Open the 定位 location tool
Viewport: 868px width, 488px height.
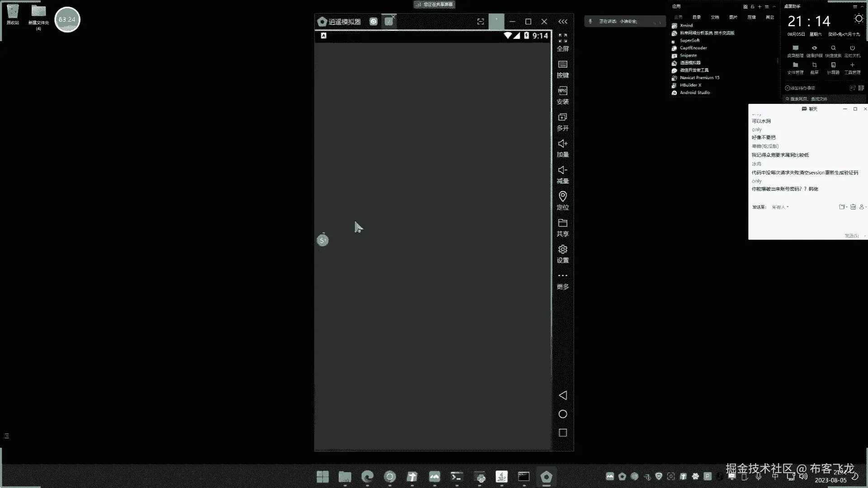[x=562, y=197]
